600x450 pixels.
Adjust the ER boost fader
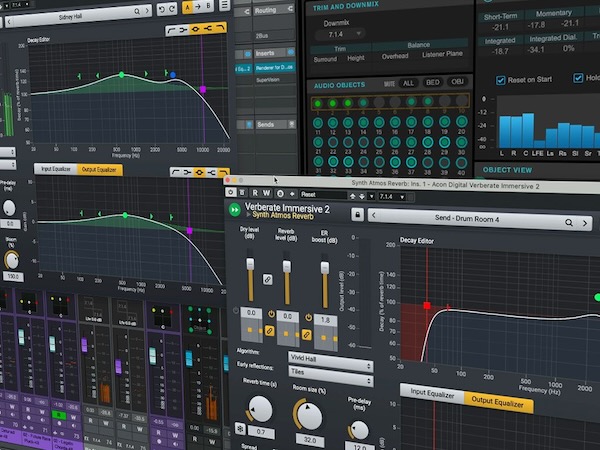click(324, 267)
